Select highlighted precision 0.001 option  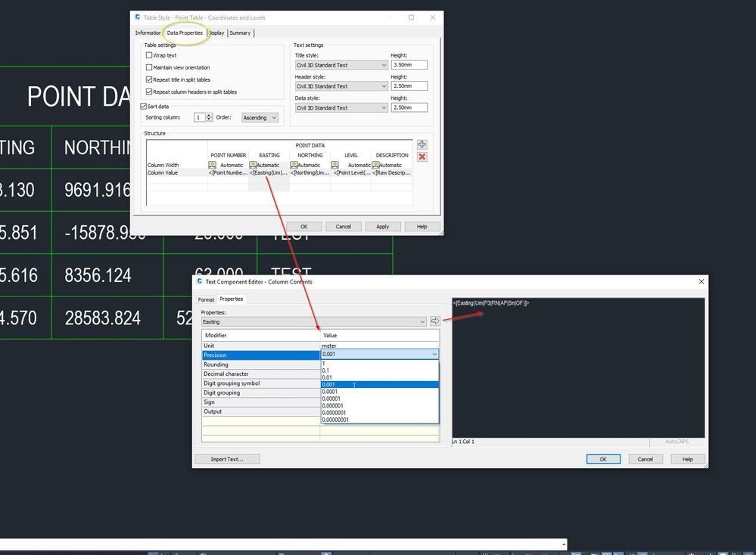[380, 384]
